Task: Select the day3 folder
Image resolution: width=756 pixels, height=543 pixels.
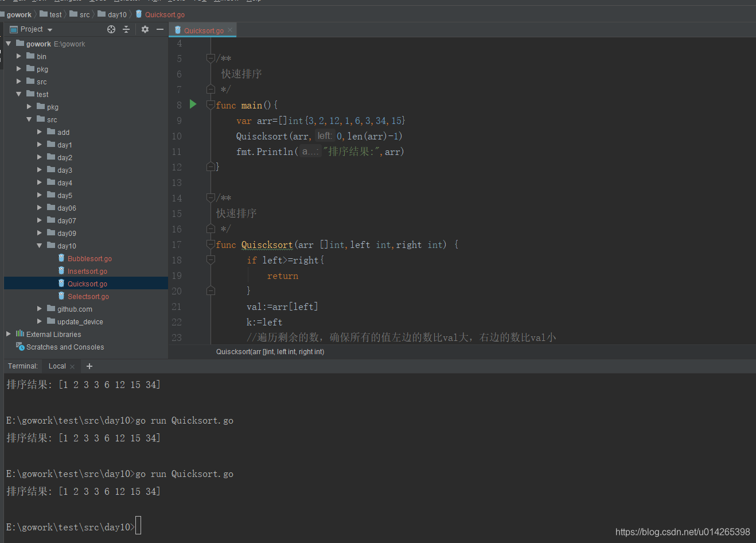Action: point(64,170)
